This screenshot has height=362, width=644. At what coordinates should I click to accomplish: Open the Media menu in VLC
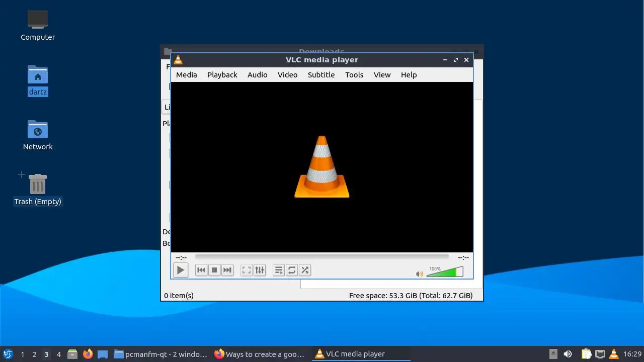click(x=186, y=74)
